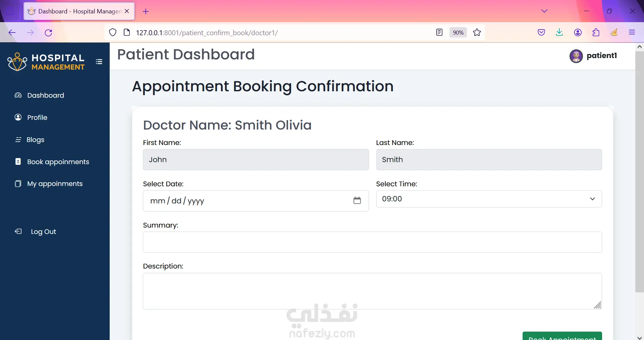Screen dimensions: 644x340
Task: Open the Blogs sidebar link
Action: point(35,140)
